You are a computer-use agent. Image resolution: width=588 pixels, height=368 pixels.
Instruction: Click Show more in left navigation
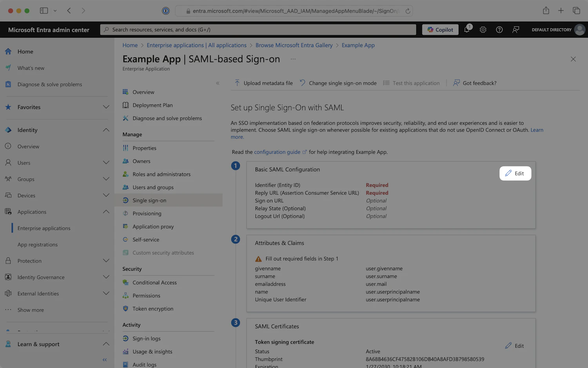[x=31, y=310]
